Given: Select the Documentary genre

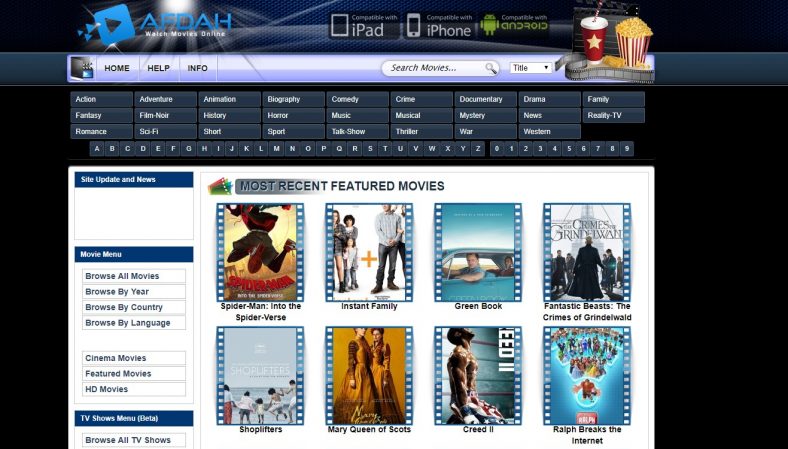Looking at the screenshot, I should coord(485,99).
